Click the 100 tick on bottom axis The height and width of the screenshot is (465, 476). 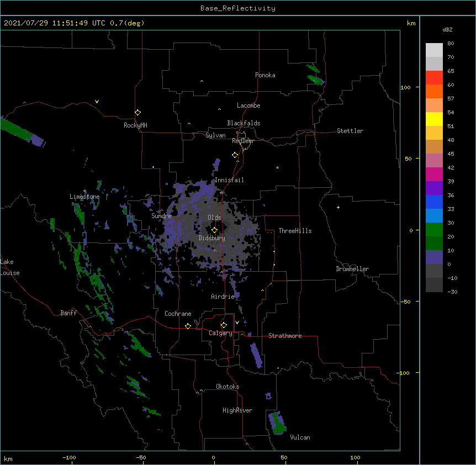[x=355, y=457]
